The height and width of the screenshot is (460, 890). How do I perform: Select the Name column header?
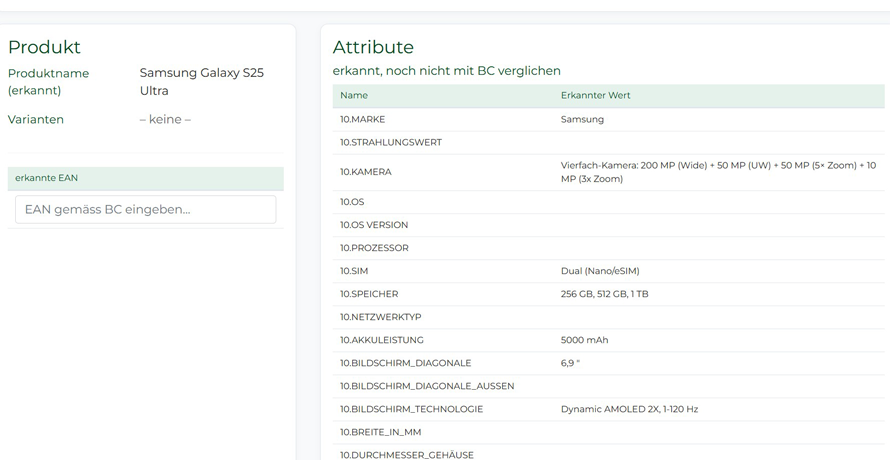(x=354, y=96)
